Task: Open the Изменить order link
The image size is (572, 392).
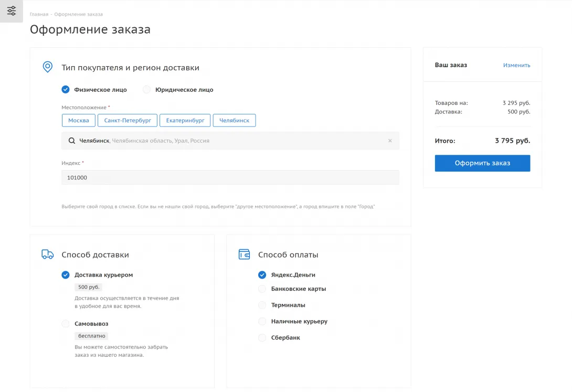Action: click(516, 65)
